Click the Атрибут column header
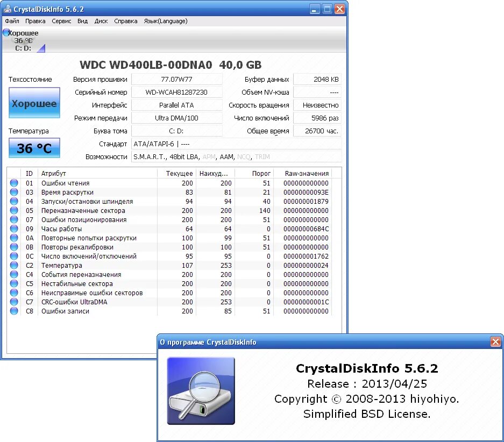Image resolution: width=504 pixels, height=442 pixels. click(x=97, y=174)
